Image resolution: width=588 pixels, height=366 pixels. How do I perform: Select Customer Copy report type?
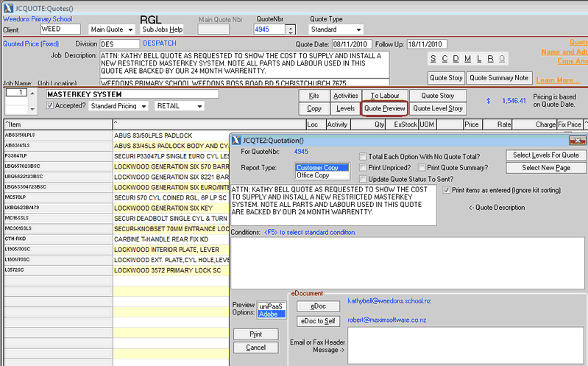(322, 167)
